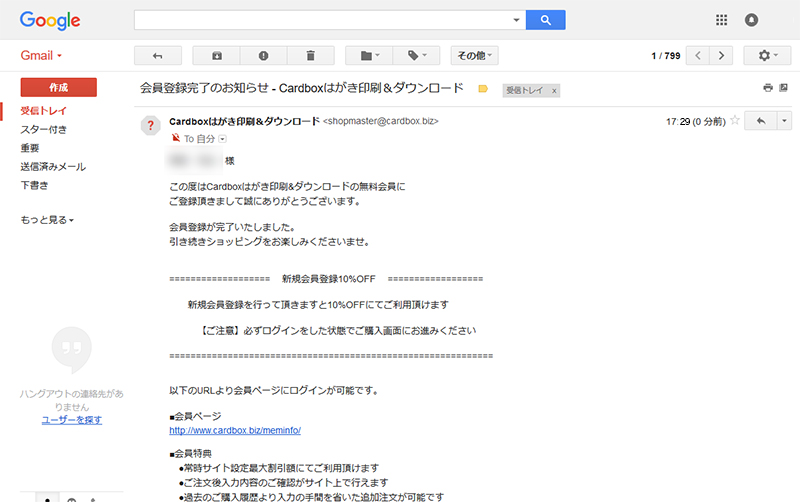800x502 pixels.
Task: Remove the 受信トレイ label with x
Action: point(554,91)
